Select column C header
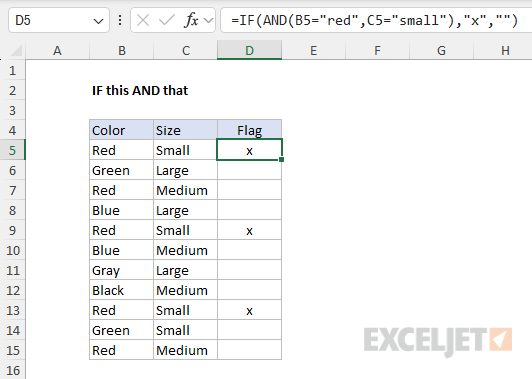532x379 pixels. click(x=186, y=51)
